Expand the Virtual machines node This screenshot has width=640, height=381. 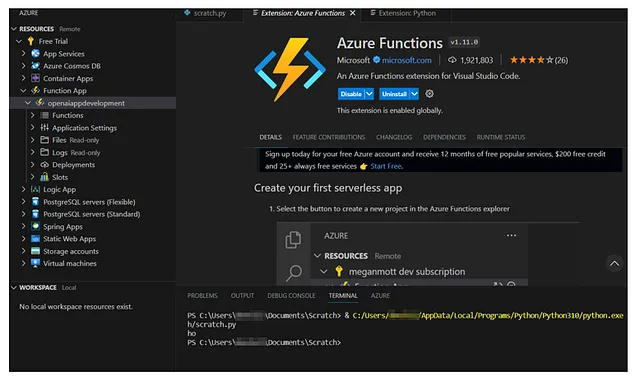pyautogui.click(x=23, y=263)
